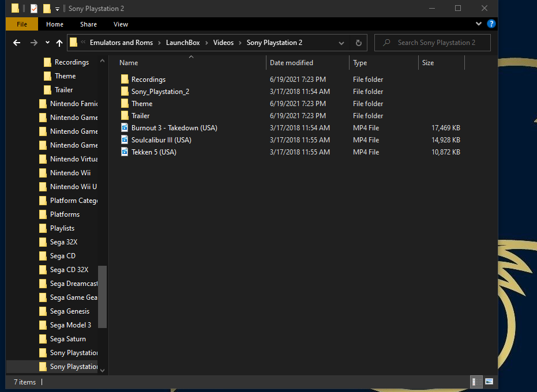Screen dimensions: 537x392
Task: Open Sega 32X in the navigation tree
Action: (63, 242)
